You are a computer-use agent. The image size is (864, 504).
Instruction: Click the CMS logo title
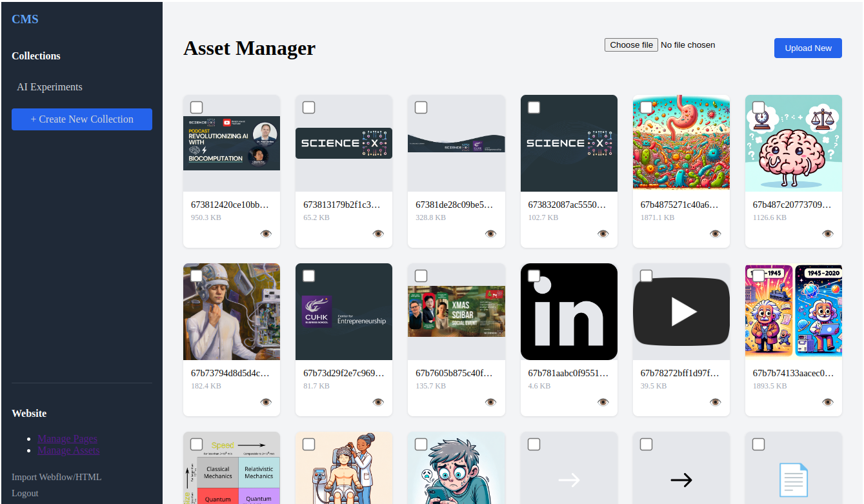pyautogui.click(x=25, y=19)
